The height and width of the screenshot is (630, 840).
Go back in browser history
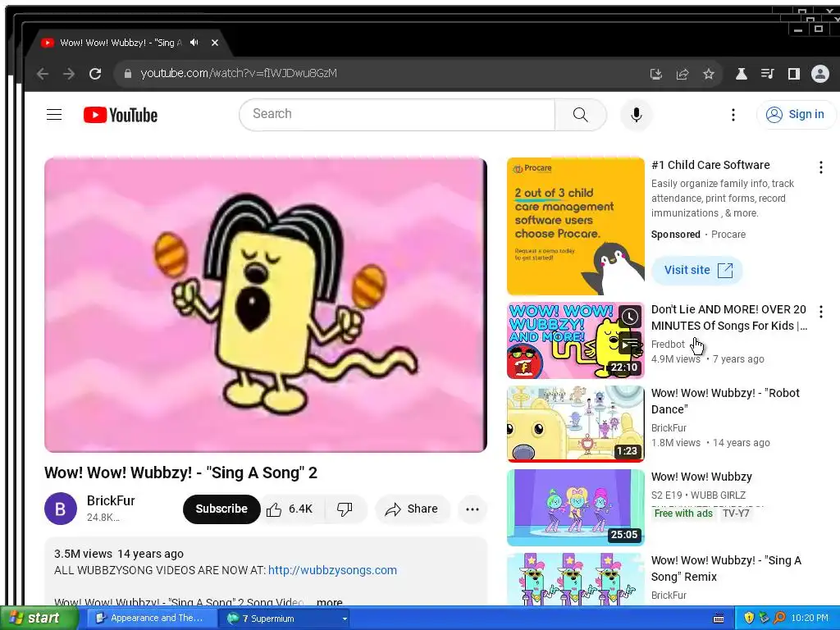43,74
